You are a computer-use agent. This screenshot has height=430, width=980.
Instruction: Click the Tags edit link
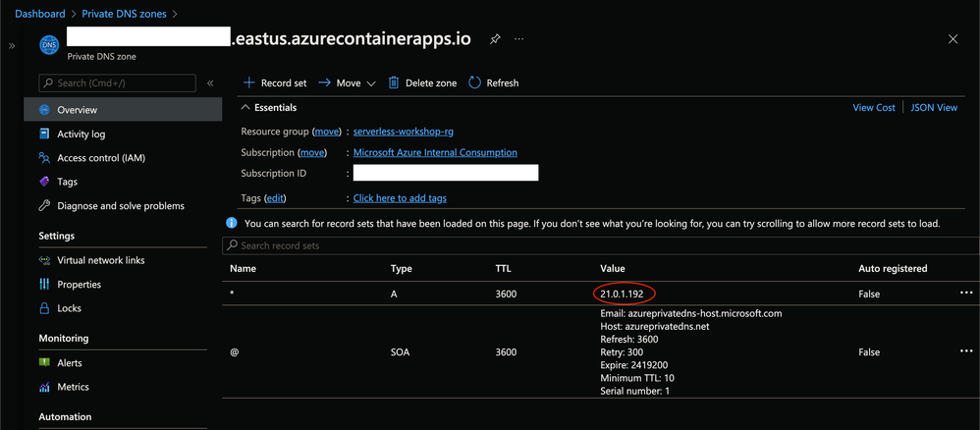[x=275, y=198]
